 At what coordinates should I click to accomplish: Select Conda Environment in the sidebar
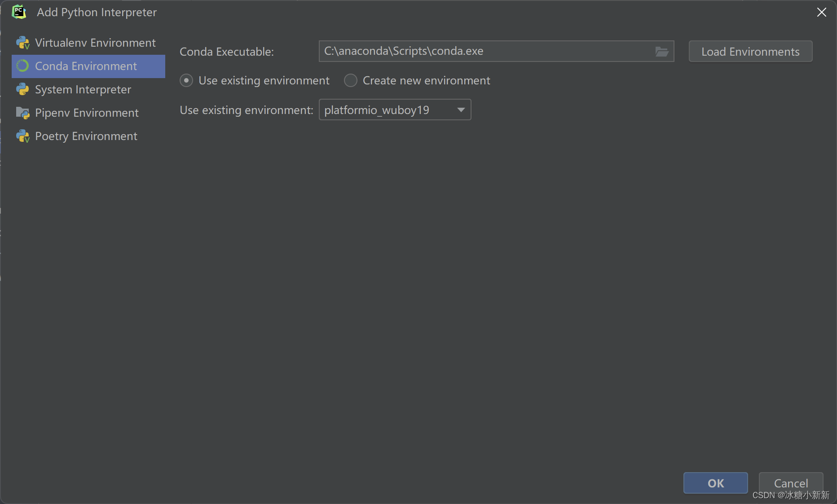pyautogui.click(x=88, y=66)
